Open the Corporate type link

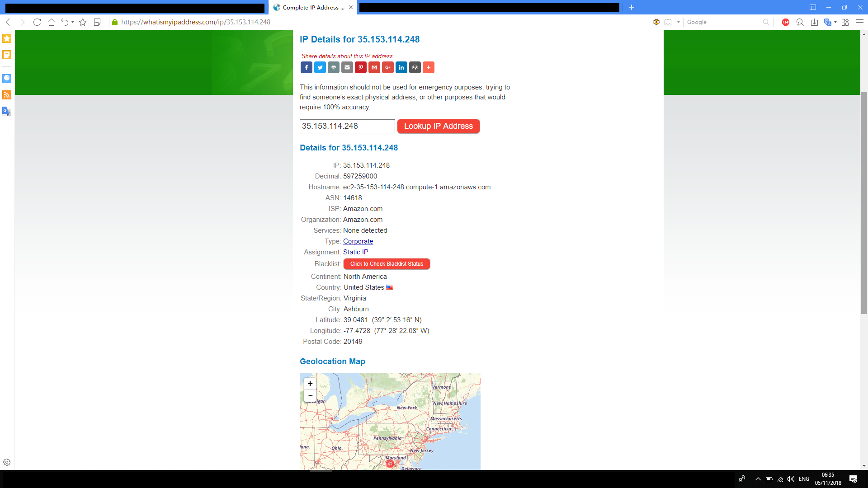358,241
